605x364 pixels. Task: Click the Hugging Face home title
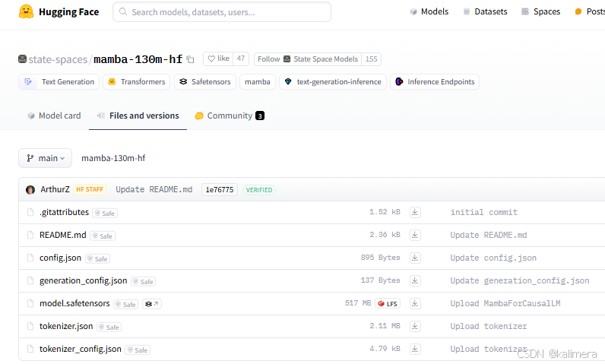click(x=68, y=12)
